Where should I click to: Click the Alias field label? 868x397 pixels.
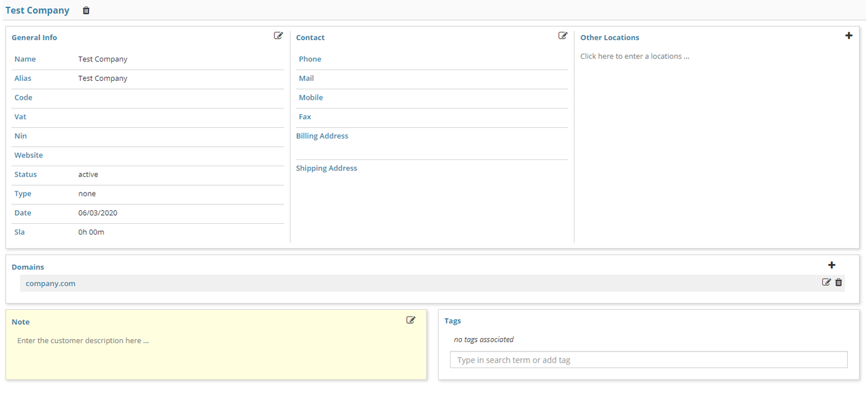[23, 78]
